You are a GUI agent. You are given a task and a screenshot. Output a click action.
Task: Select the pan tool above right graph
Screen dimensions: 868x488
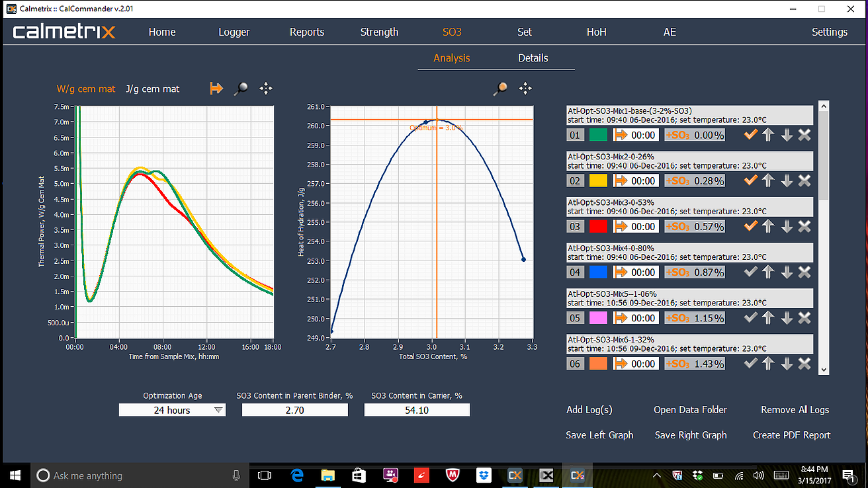[525, 88]
